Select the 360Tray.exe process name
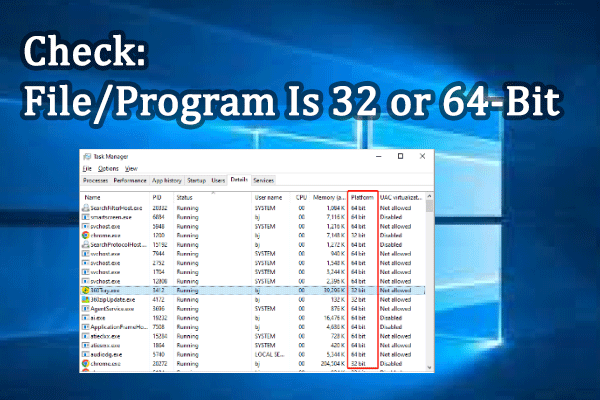Viewport: 600px width, 400px height. 105,291
